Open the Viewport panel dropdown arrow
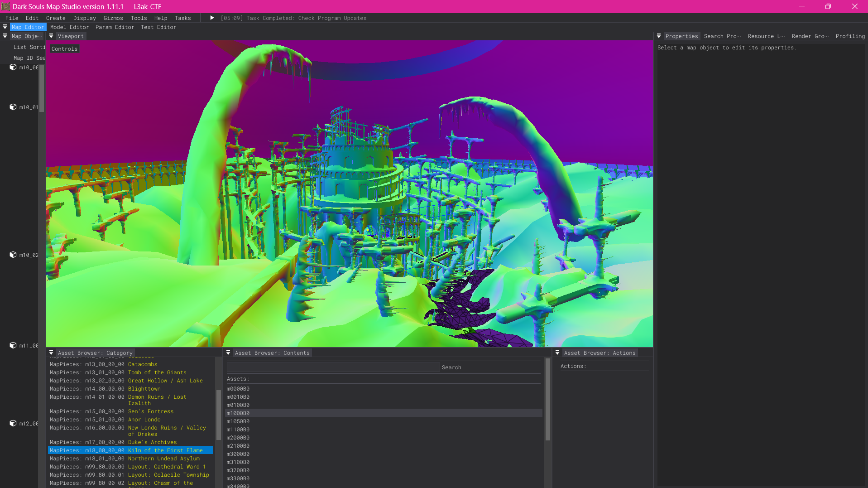Image resolution: width=868 pixels, height=488 pixels. click(x=51, y=36)
